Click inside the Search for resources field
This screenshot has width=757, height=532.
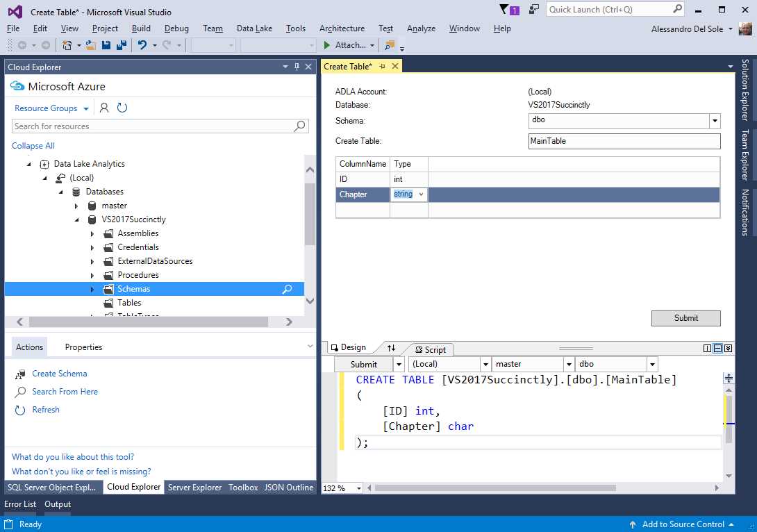point(139,126)
